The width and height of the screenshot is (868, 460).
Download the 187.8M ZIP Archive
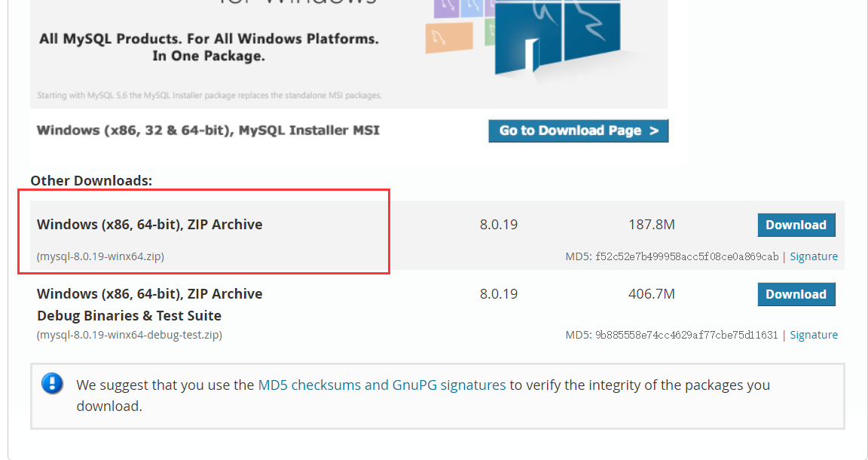pyautogui.click(x=796, y=225)
